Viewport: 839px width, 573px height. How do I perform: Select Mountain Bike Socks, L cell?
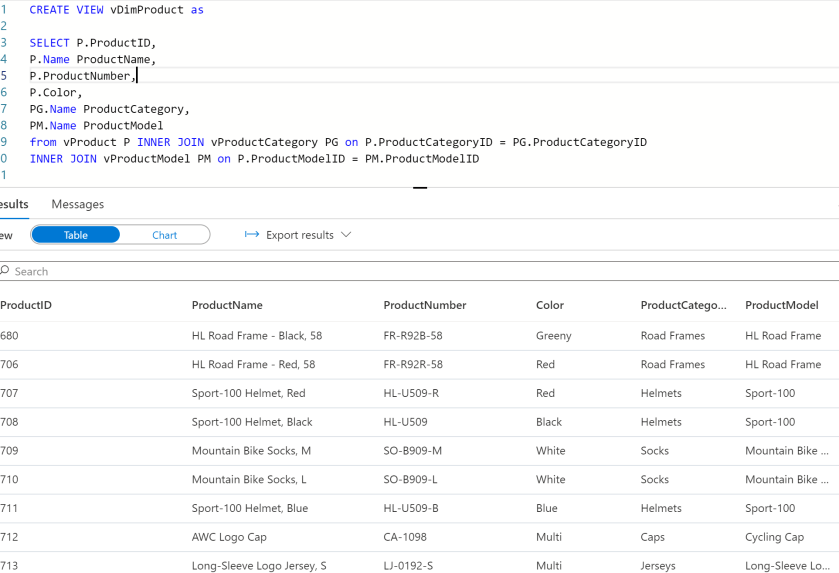tap(249, 480)
